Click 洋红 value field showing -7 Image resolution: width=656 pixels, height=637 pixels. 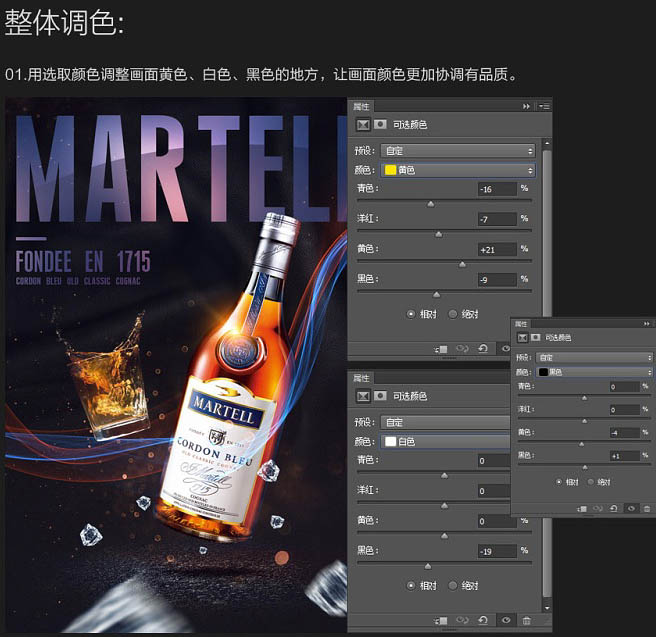coord(497,219)
